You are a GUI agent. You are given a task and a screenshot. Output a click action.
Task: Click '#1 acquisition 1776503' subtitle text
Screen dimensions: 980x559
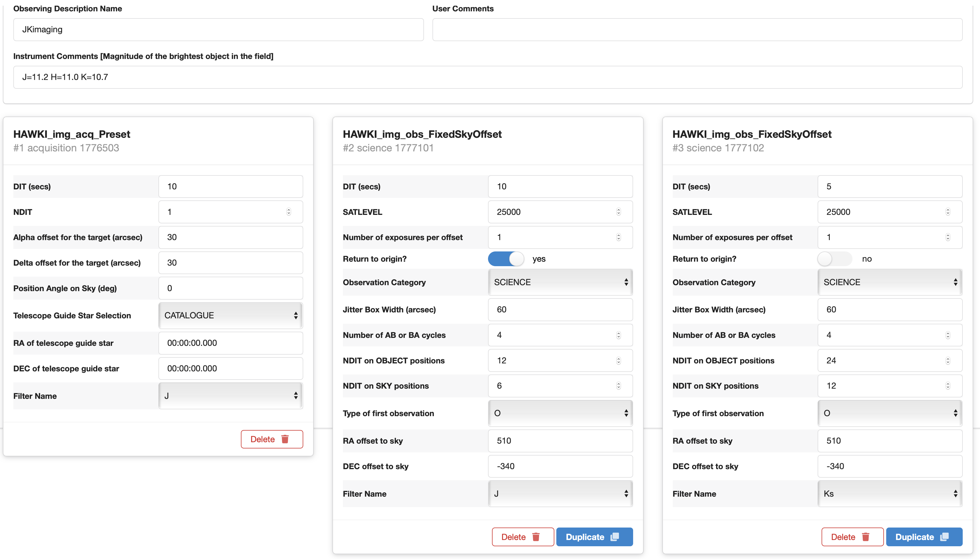66,148
